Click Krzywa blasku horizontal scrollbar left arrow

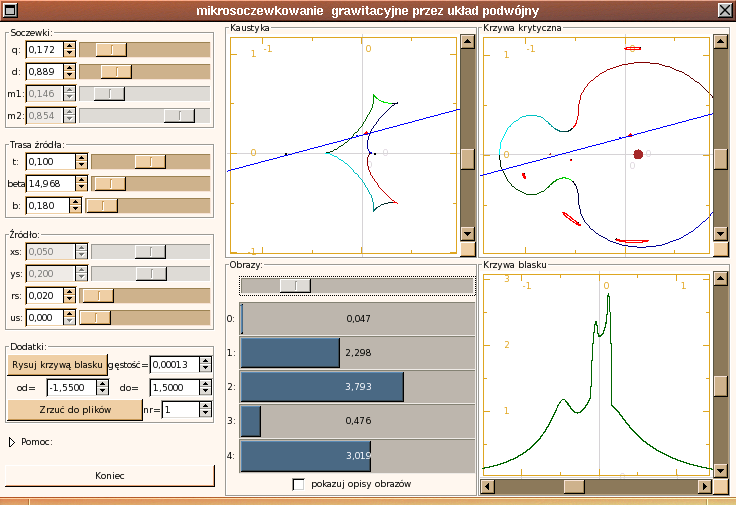488,487
